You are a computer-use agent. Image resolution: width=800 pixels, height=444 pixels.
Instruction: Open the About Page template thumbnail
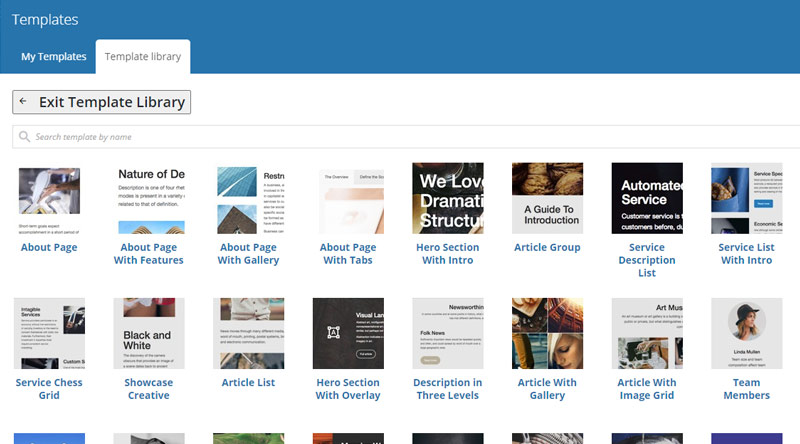pyautogui.click(x=49, y=199)
